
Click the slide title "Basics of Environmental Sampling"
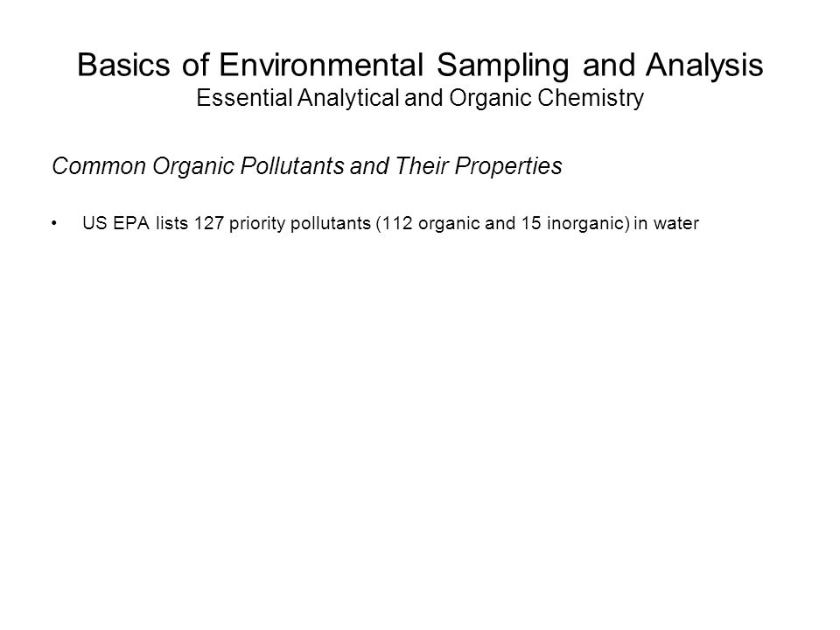(x=323, y=66)
